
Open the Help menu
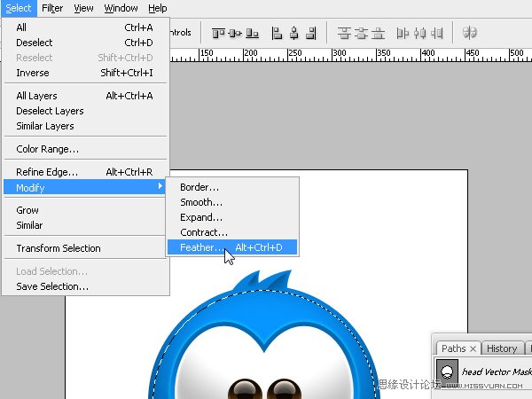coord(158,8)
